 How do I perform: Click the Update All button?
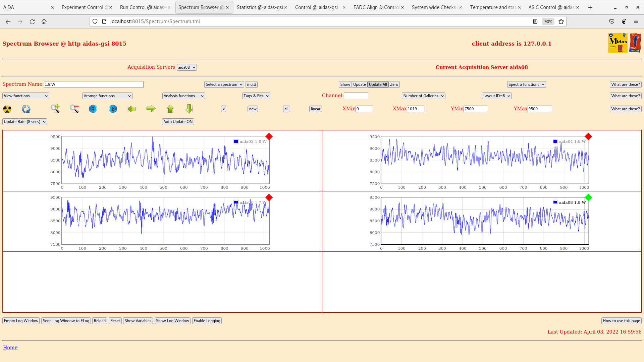pos(378,84)
